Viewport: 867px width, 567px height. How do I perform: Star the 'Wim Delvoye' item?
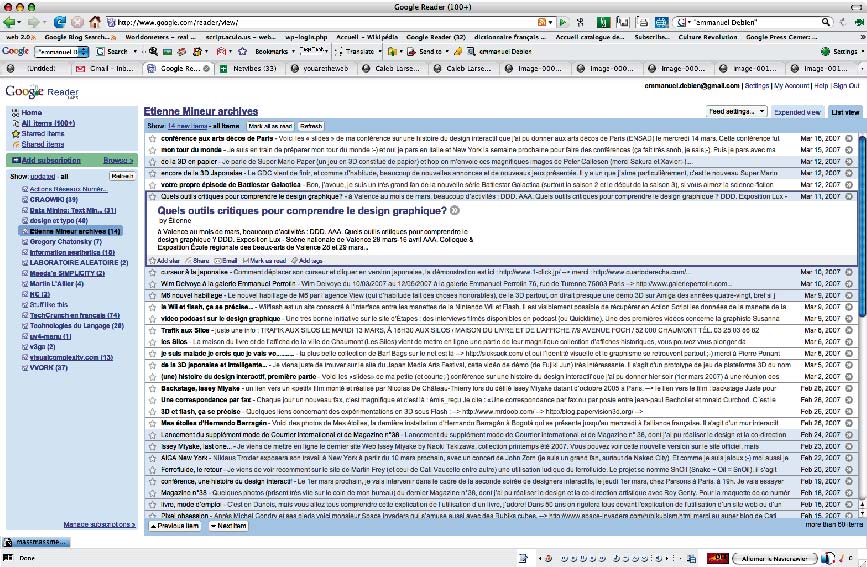(x=152, y=284)
